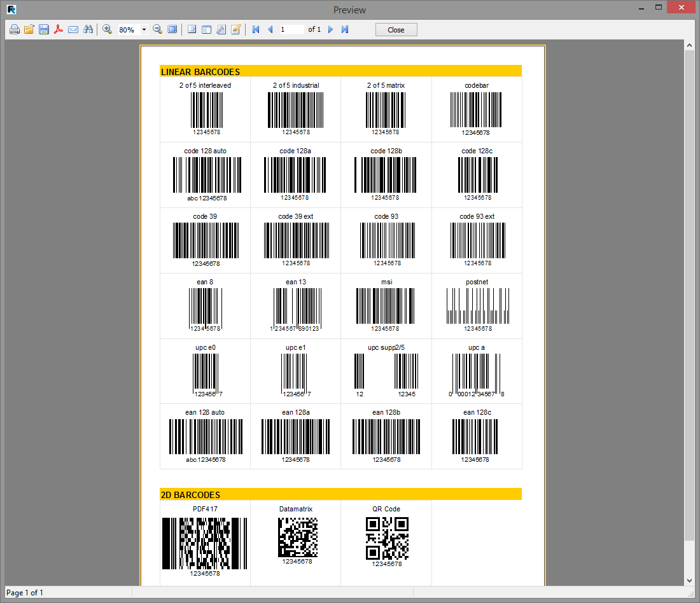
Task: Click the scrollbar up arrow
Action: click(x=689, y=45)
